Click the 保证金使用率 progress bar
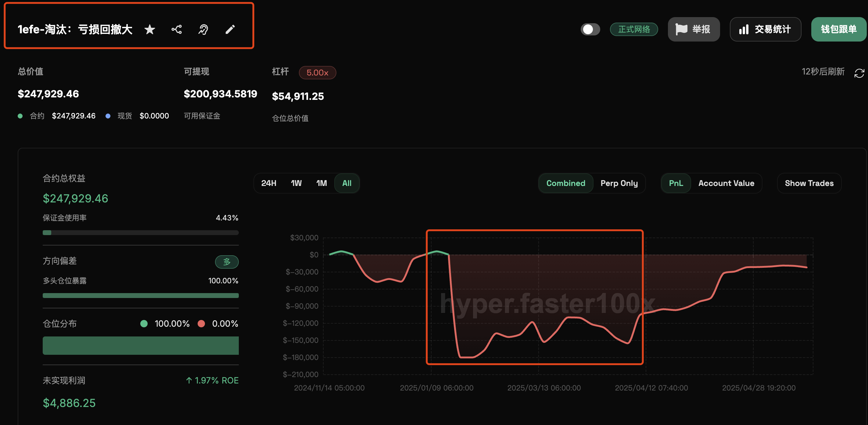Viewport: 868px width, 425px height. coord(141,233)
